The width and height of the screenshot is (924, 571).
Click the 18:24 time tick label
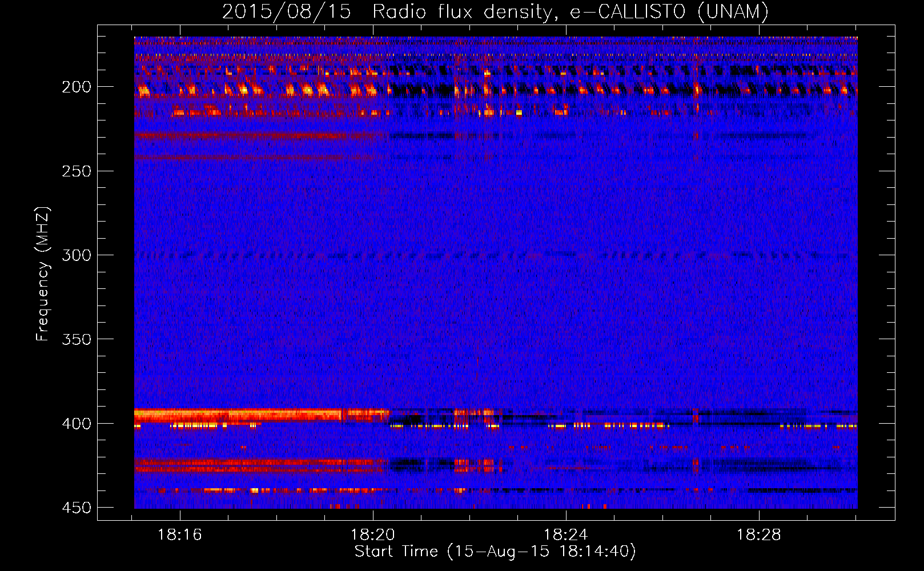click(566, 535)
